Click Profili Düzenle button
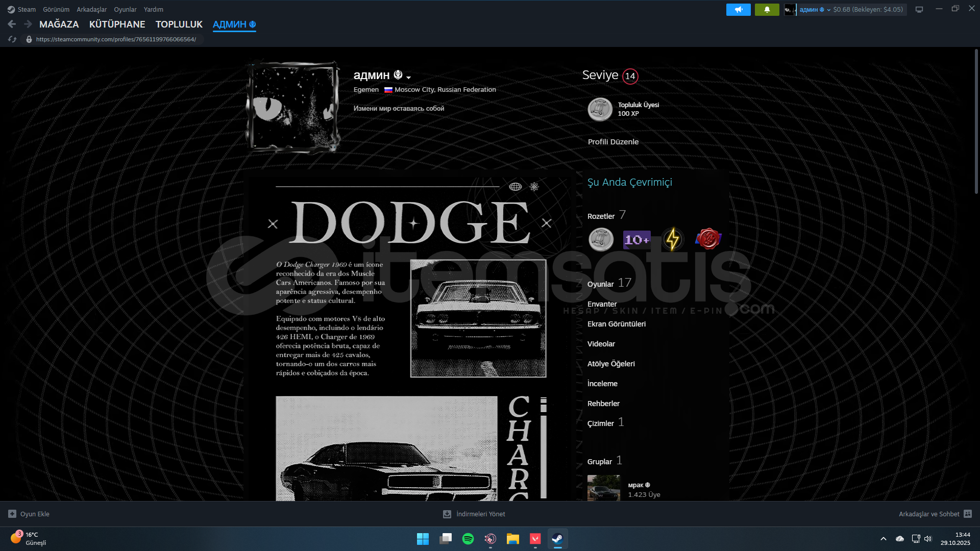 pyautogui.click(x=613, y=142)
